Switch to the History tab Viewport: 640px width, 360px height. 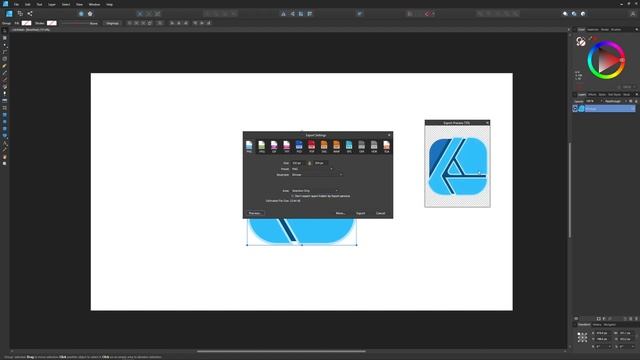597,324
